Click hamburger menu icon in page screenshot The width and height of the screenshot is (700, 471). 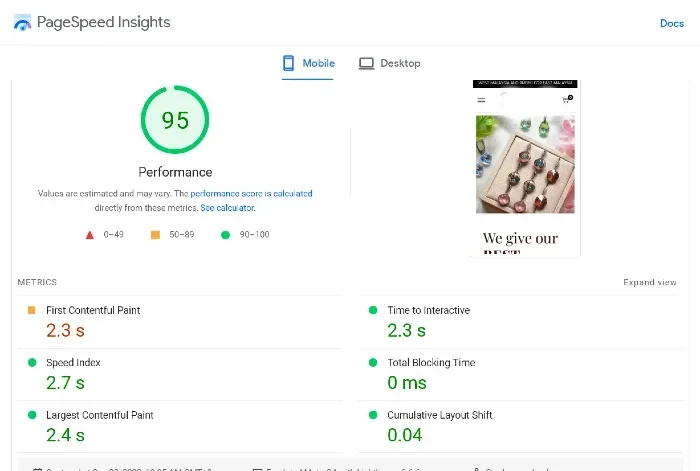click(481, 100)
